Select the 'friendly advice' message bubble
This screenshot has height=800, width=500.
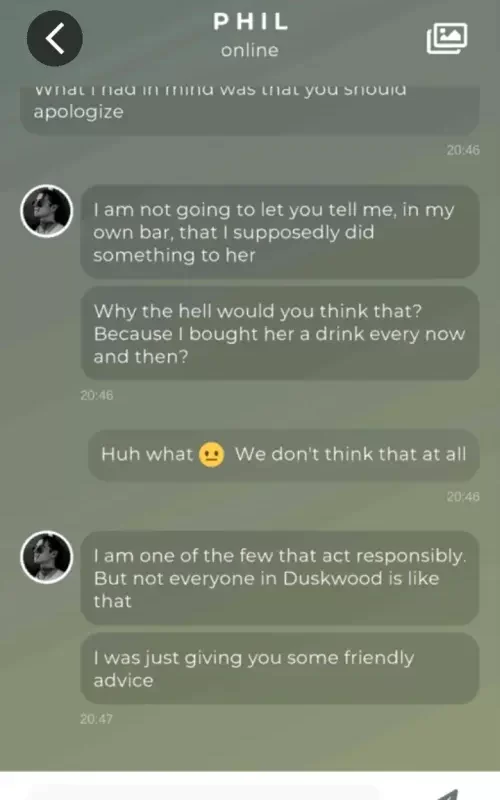click(x=280, y=668)
